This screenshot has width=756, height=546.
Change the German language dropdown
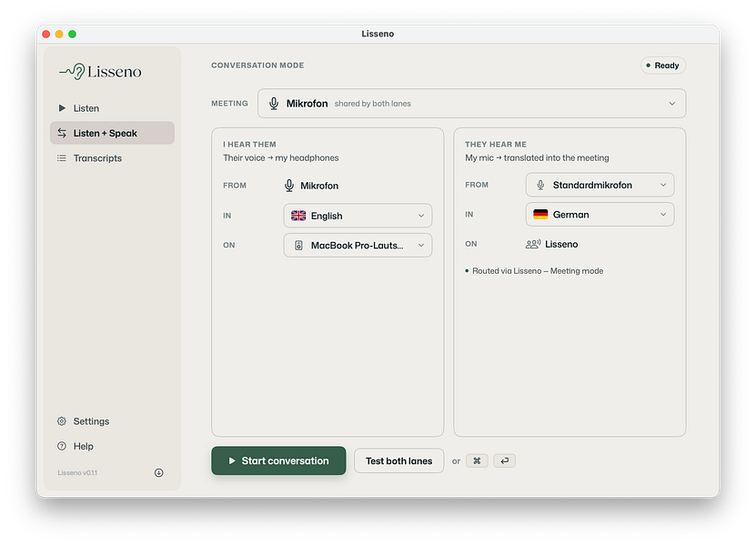click(600, 215)
